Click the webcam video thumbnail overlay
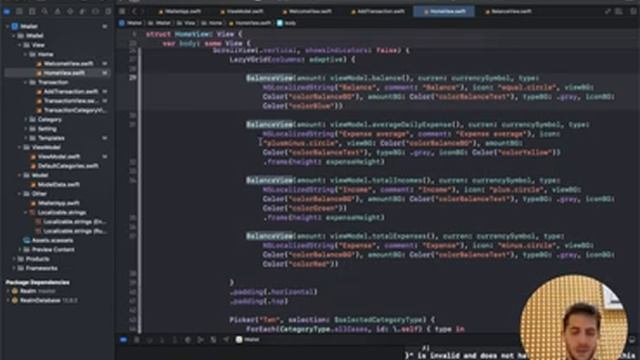 point(574,318)
